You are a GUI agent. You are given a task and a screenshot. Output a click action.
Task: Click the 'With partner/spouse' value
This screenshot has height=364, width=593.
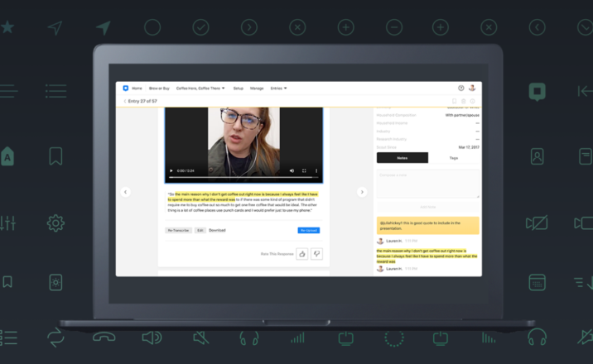point(462,115)
